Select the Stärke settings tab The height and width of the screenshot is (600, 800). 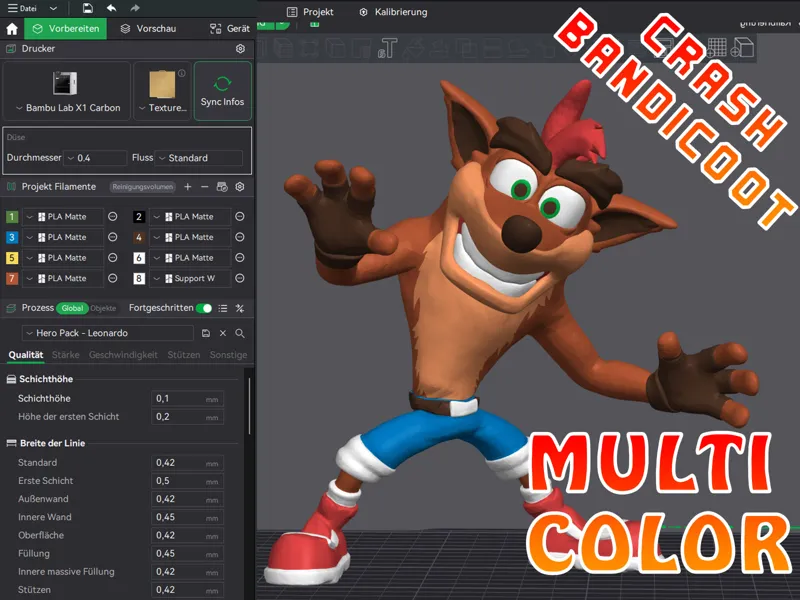66,355
